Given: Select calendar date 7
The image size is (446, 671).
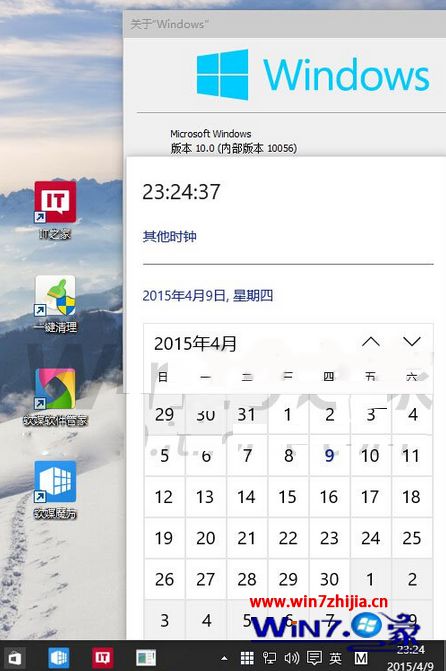Looking at the screenshot, I should coord(247,455).
